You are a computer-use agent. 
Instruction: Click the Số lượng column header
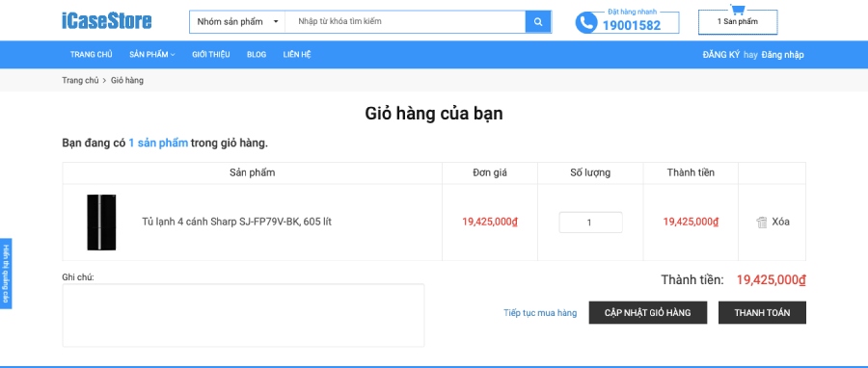(590, 172)
